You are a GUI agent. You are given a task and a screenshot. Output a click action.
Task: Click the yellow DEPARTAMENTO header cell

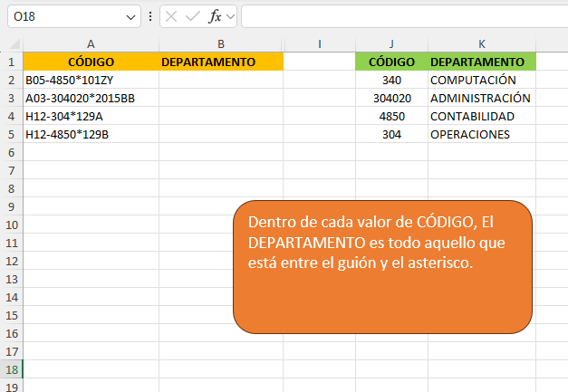point(221,62)
